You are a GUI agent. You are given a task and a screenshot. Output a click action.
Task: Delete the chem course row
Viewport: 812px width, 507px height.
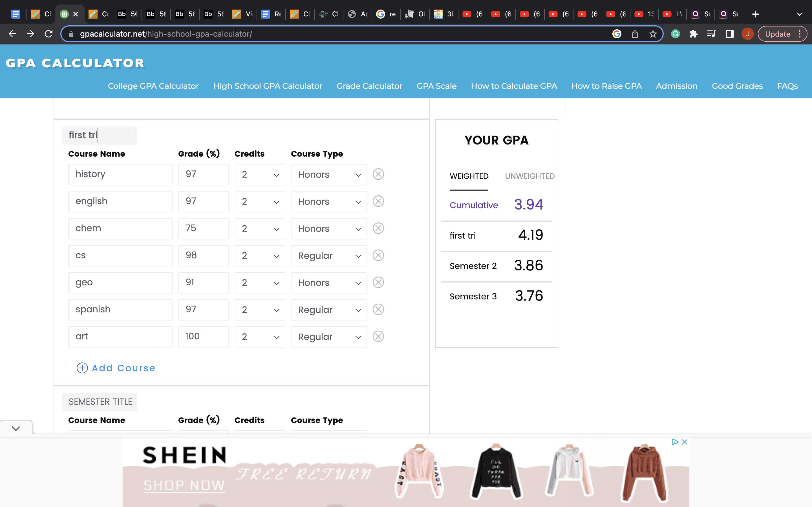tap(378, 228)
